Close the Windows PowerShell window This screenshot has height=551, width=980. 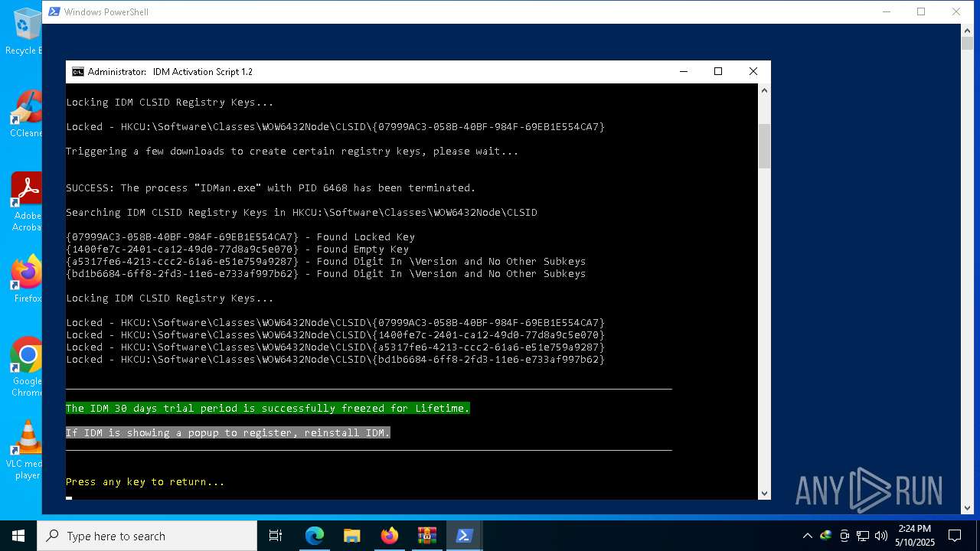click(956, 11)
